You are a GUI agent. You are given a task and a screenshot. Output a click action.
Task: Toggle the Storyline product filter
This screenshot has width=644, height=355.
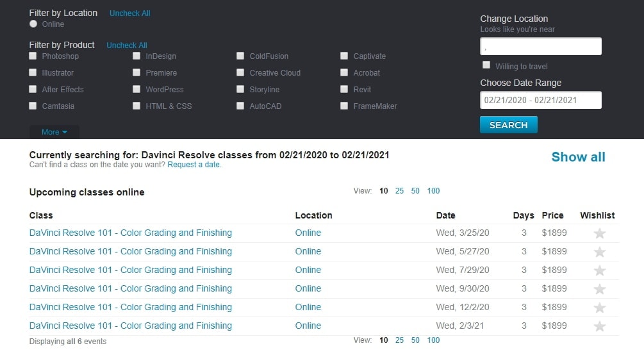240,89
